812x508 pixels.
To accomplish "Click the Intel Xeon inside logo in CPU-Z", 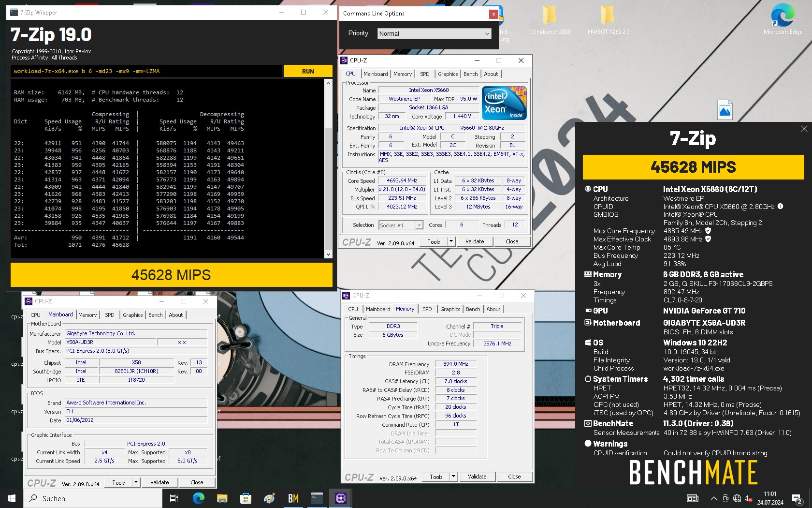I will coord(504,103).
